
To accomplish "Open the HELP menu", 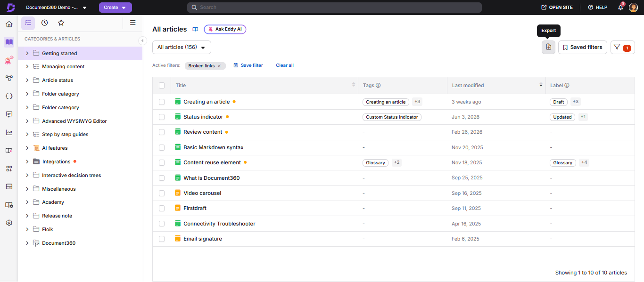I will [x=597, y=8].
